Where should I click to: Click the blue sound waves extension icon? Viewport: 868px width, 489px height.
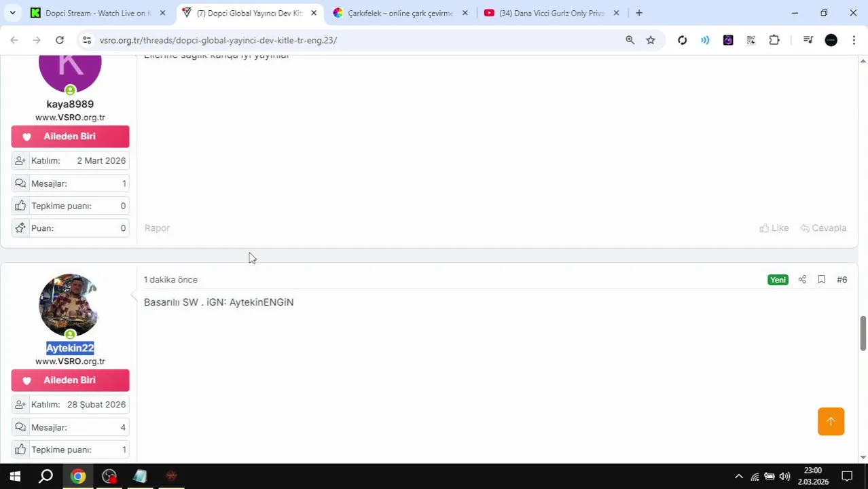point(705,40)
